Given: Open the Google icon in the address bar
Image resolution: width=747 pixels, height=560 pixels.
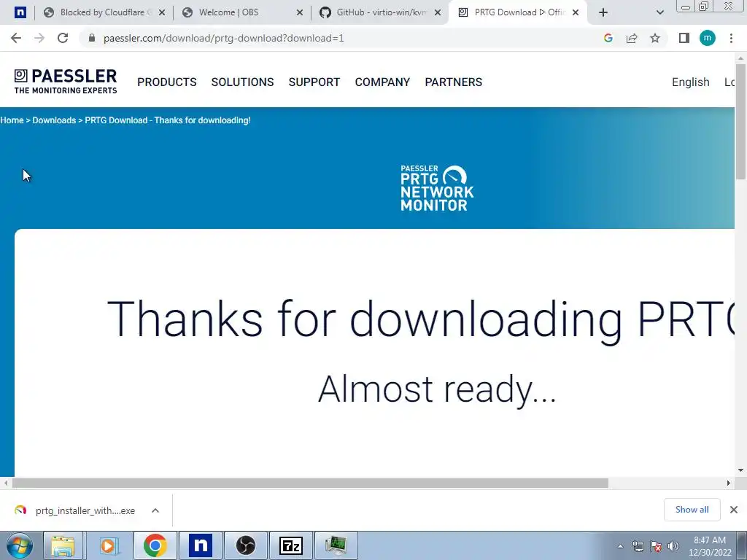Looking at the screenshot, I should point(608,38).
